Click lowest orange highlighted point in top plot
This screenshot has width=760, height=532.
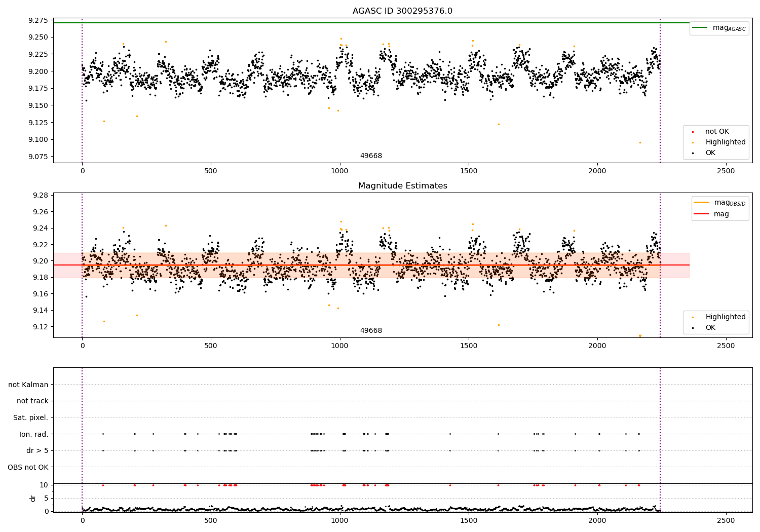point(640,143)
